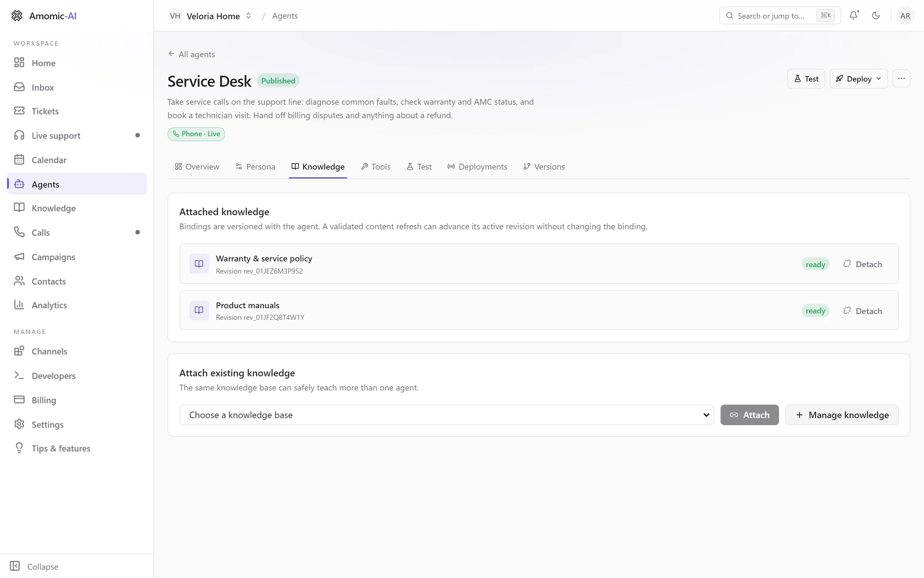Open the Analytics page
Viewport: 924px width, 578px height.
(x=77, y=305)
